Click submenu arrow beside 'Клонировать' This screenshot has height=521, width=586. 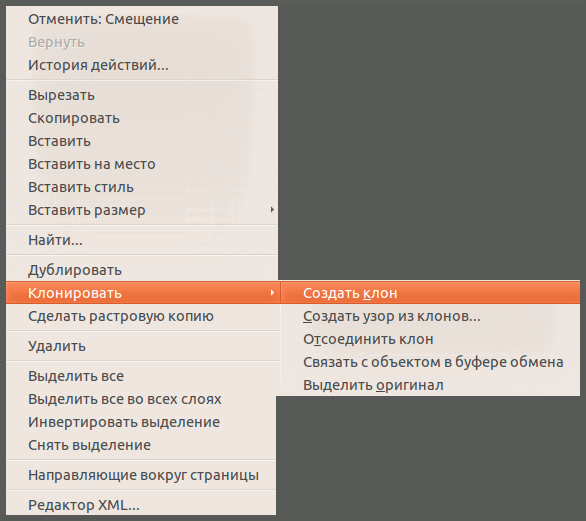[x=272, y=293]
